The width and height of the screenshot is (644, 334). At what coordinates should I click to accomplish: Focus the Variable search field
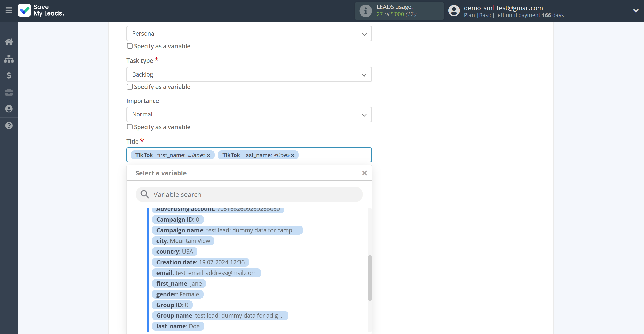249,194
